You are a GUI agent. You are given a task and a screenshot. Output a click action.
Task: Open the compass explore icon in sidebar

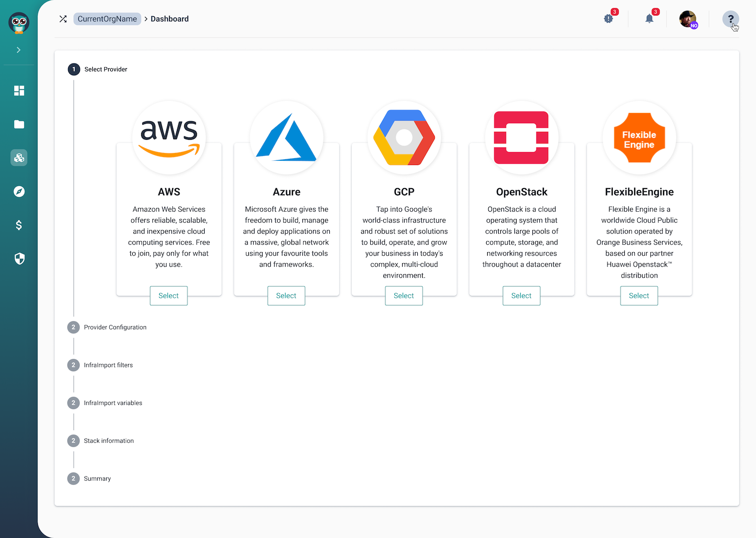pos(19,191)
